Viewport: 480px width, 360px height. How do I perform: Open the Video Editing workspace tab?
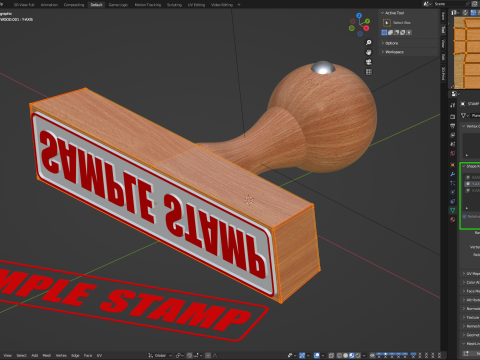click(222, 5)
